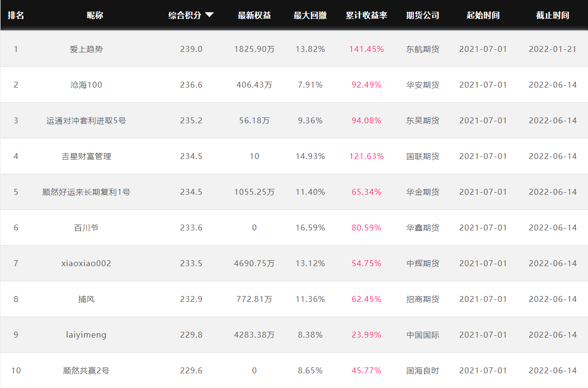
Task: Click equity value 1825.90万
Action: [x=254, y=49]
